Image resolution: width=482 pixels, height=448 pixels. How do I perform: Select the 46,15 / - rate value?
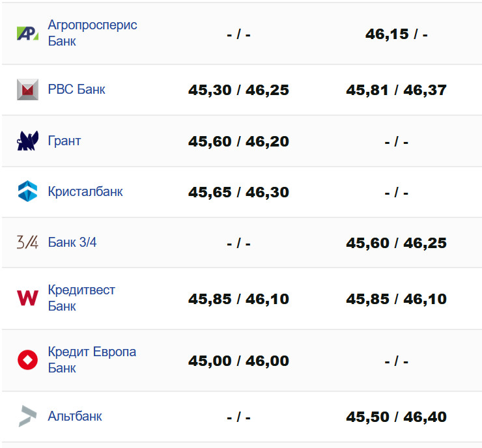click(x=396, y=34)
